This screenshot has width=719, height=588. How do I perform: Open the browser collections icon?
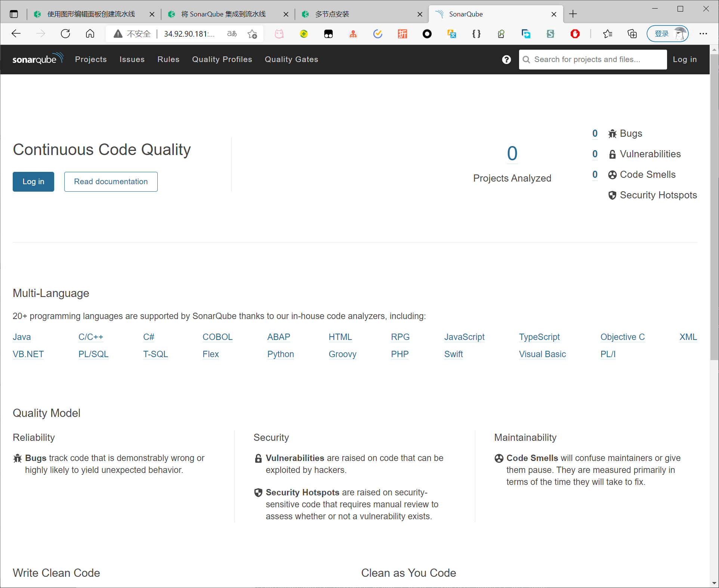tap(632, 34)
